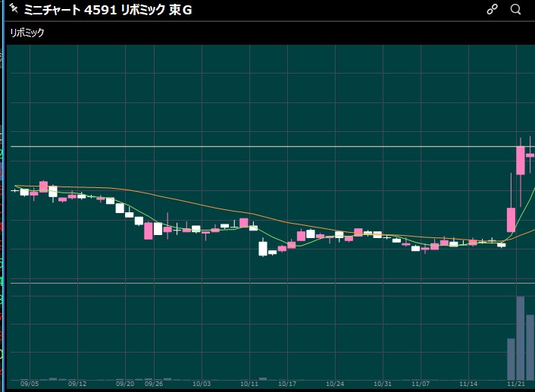
Task: Click the 10/11 date axis label
Action: tap(249, 384)
